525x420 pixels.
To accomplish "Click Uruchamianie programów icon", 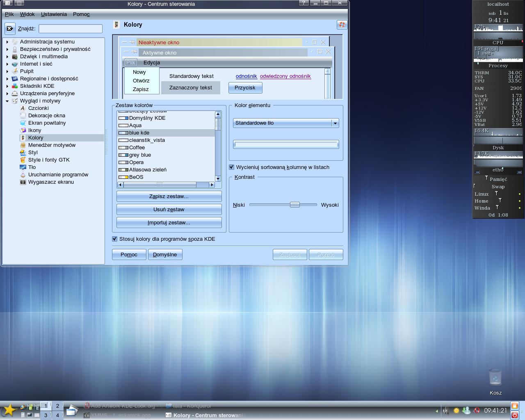I will click(x=23, y=175).
